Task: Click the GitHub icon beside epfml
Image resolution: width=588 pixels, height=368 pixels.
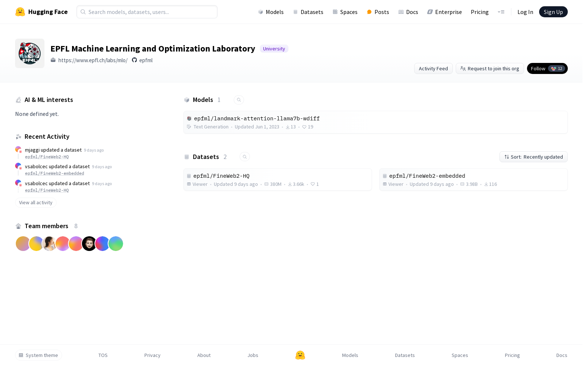Action: 135,60
